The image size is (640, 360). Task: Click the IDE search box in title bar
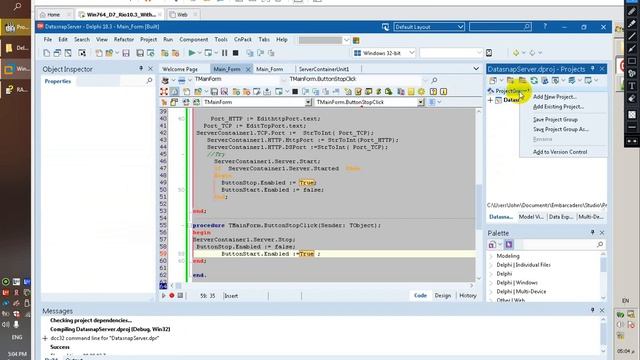[500, 27]
